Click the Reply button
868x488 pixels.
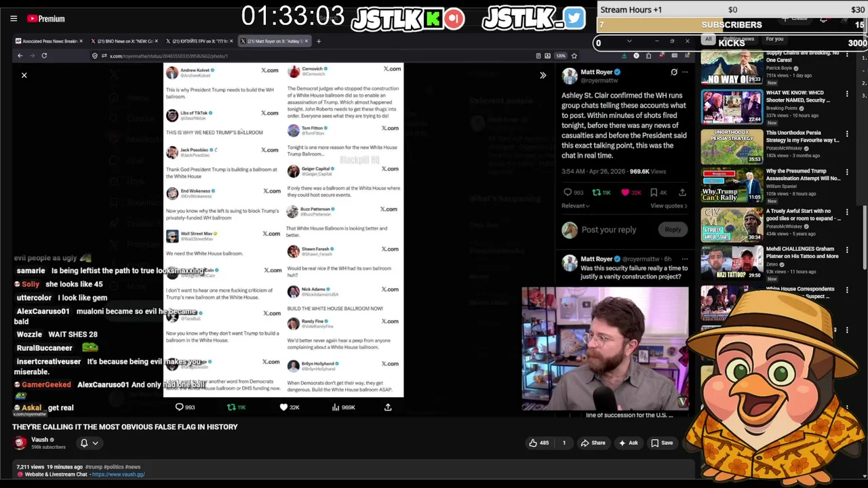(673, 230)
